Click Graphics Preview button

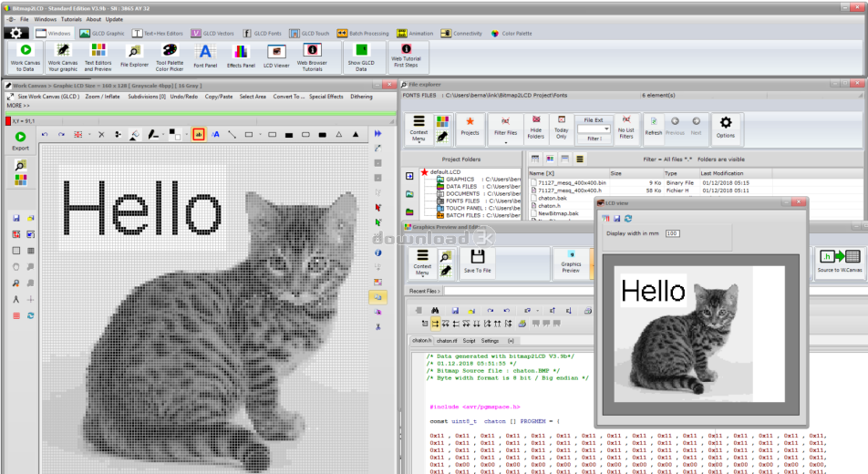[571, 262]
